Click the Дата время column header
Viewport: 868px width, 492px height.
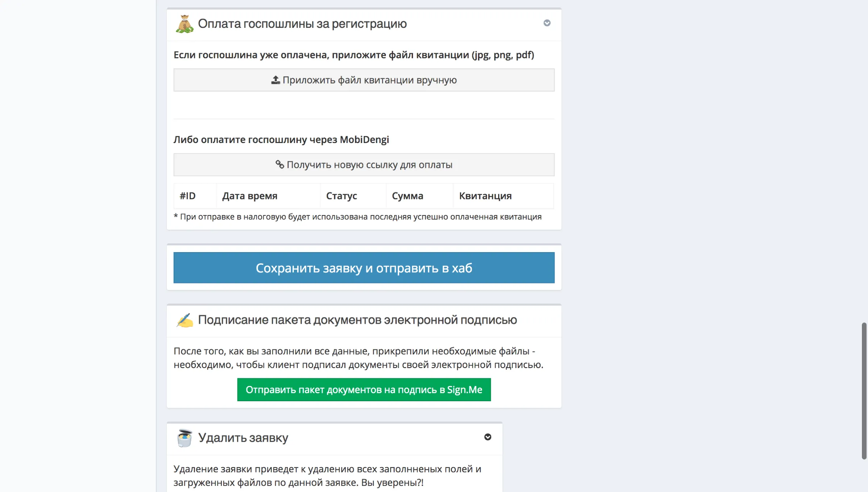[250, 196]
